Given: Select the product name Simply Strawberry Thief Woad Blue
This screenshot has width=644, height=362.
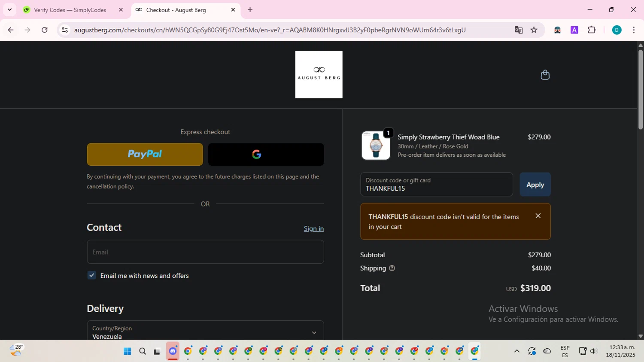Looking at the screenshot, I should (x=448, y=137).
